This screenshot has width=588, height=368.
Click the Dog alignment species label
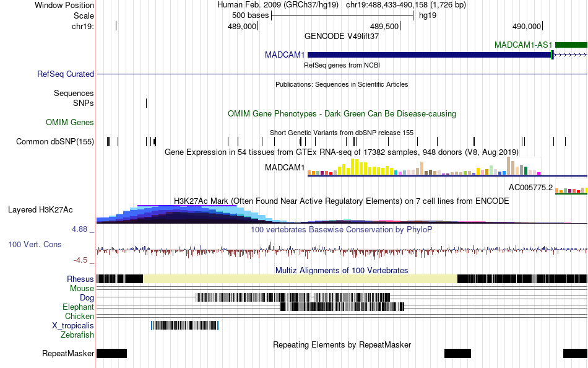tap(87, 298)
